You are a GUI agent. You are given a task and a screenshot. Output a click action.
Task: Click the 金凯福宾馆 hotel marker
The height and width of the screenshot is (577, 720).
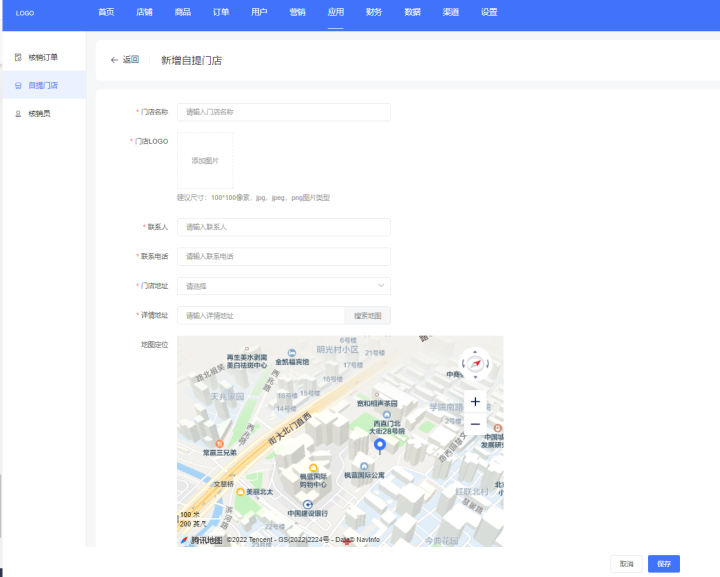point(292,353)
